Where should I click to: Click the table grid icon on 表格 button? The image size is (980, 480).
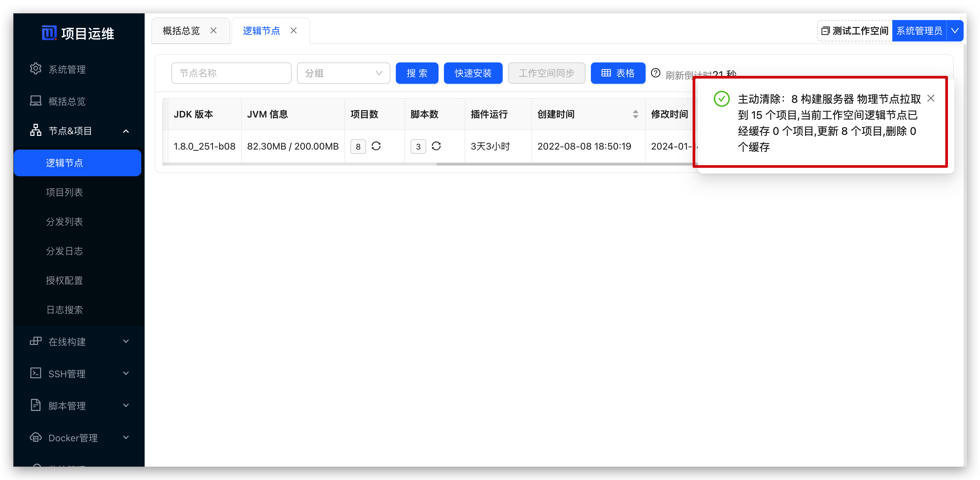pyautogui.click(x=607, y=73)
